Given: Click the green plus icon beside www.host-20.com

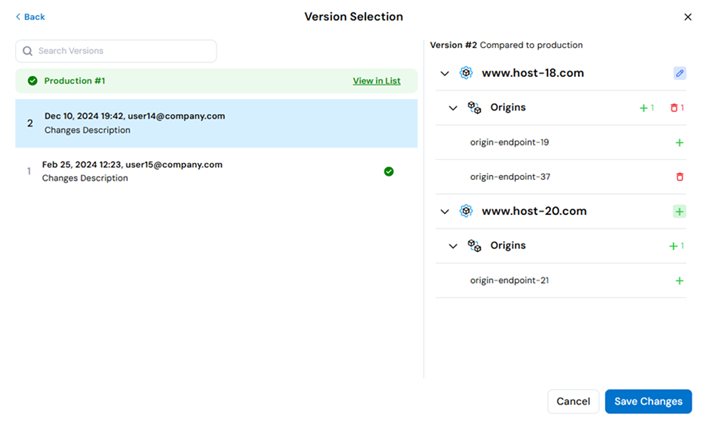Looking at the screenshot, I should [679, 211].
